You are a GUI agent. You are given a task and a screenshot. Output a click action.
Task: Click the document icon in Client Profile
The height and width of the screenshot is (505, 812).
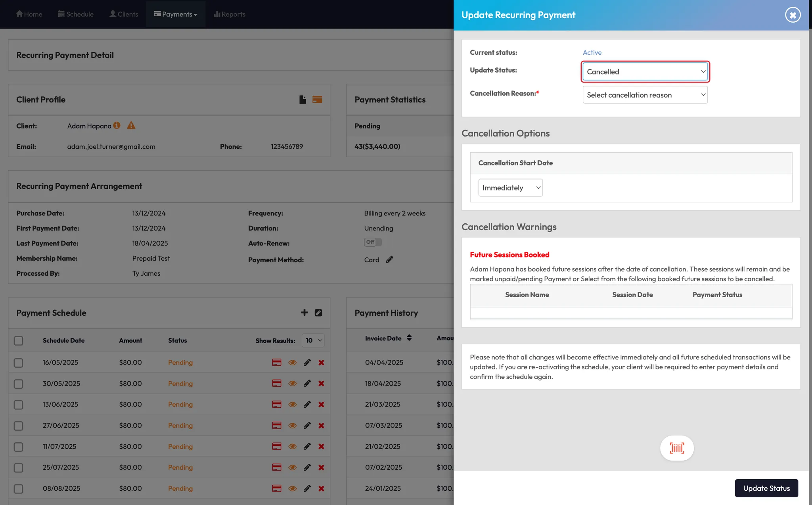(x=303, y=100)
